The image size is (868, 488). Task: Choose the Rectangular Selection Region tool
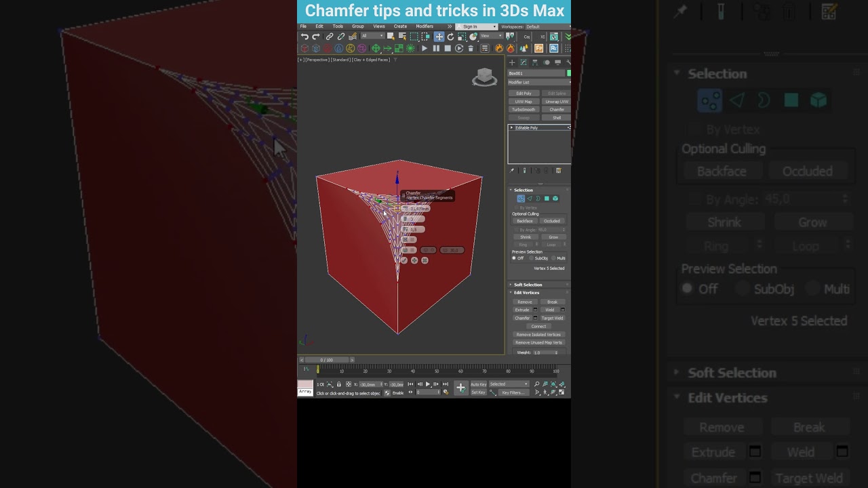point(414,37)
